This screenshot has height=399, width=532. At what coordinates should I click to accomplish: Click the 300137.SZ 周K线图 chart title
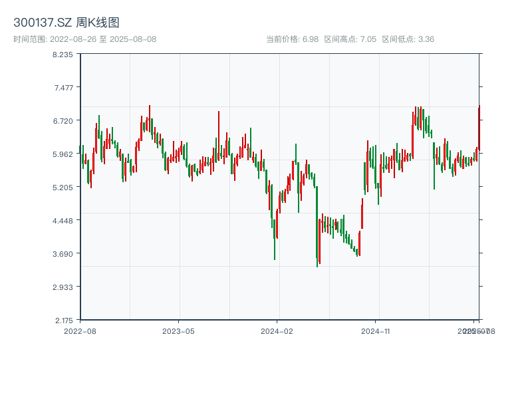coord(66,23)
